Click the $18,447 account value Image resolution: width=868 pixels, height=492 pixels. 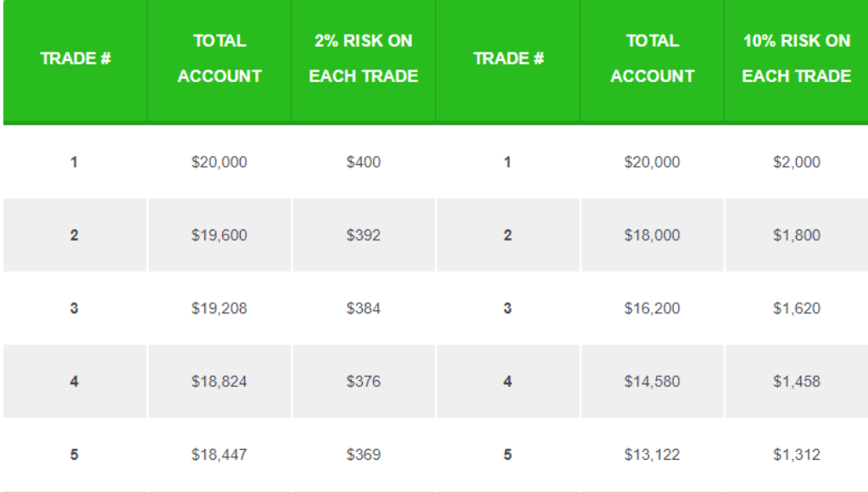[220, 455]
